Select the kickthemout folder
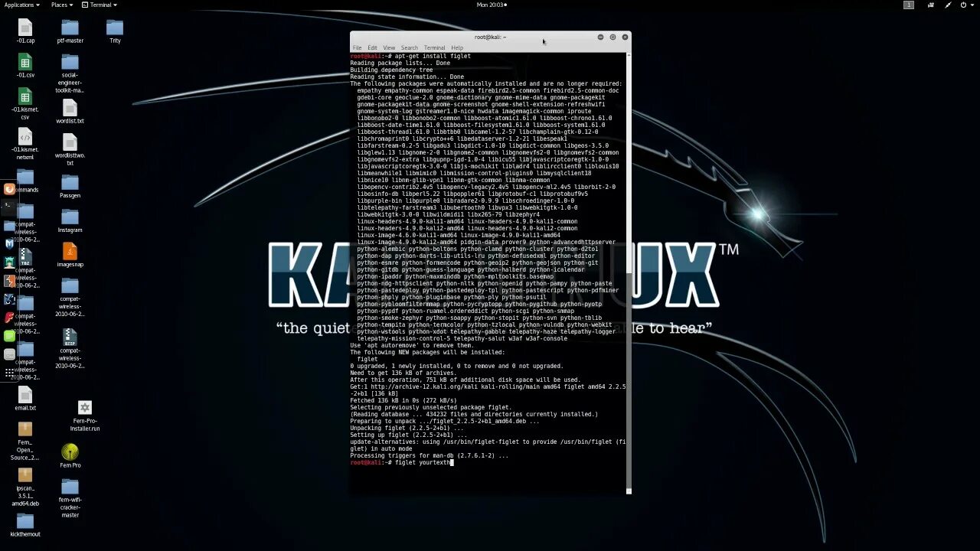Viewport: 980px width, 551px height. pyautogui.click(x=25, y=525)
